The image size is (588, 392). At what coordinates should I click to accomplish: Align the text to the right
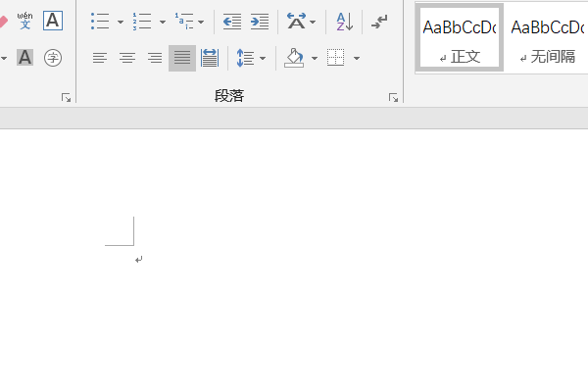point(155,58)
